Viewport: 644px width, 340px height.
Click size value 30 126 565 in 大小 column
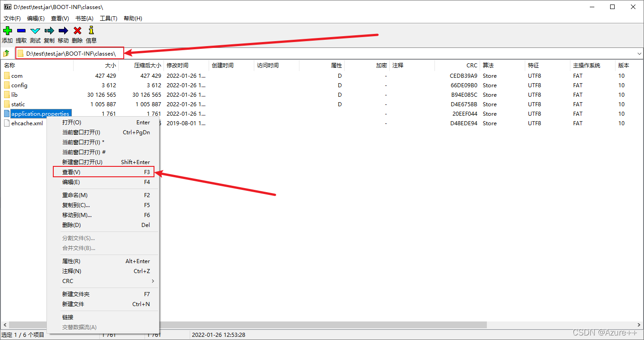click(x=102, y=94)
